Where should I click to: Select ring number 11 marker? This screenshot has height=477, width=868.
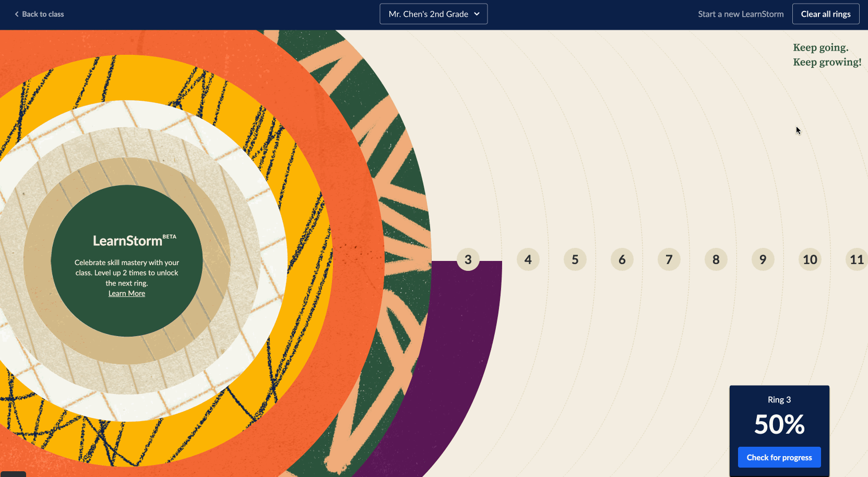pyautogui.click(x=856, y=259)
